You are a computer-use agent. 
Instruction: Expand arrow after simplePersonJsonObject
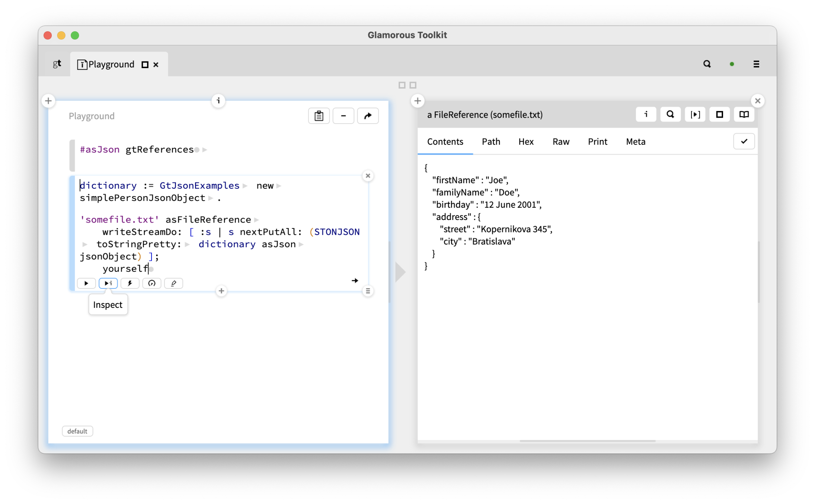[x=211, y=198]
